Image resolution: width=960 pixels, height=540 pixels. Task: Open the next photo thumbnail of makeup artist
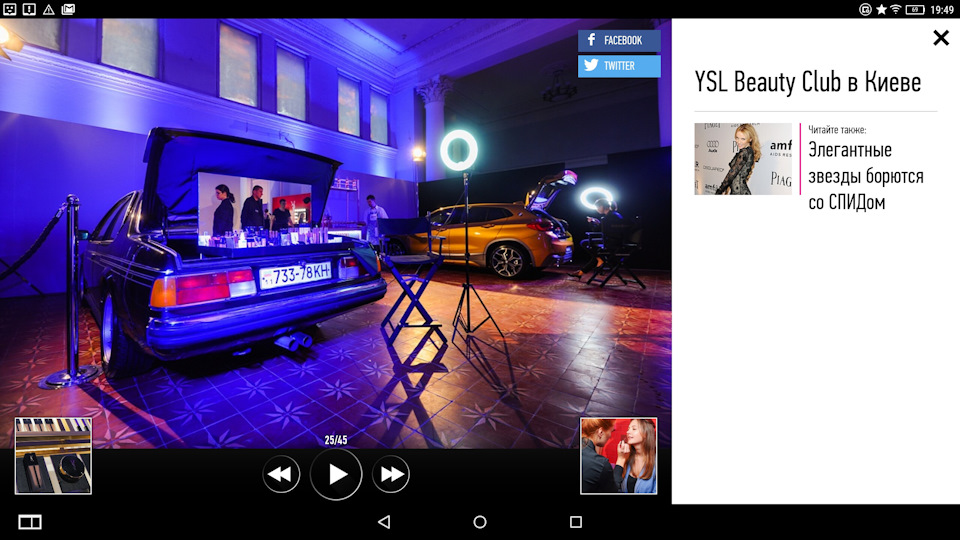click(x=618, y=456)
